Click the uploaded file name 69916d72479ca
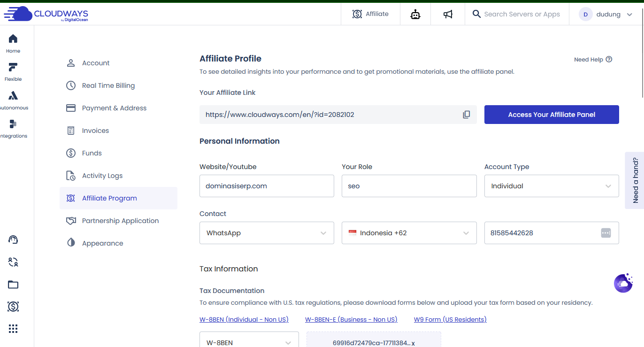 371,343
